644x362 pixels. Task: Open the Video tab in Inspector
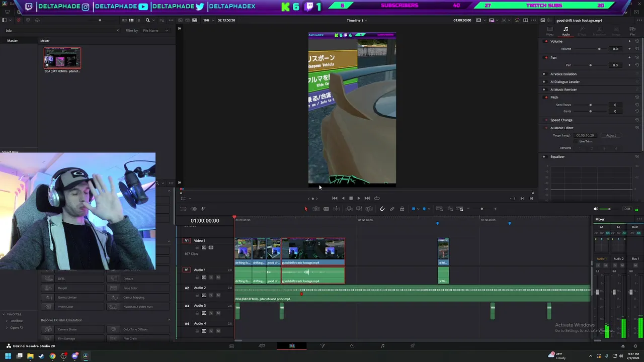point(549,31)
